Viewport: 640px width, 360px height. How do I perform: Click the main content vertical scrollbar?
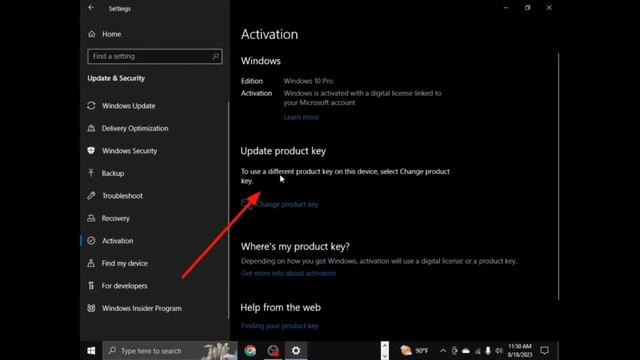pyautogui.click(x=558, y=177)
